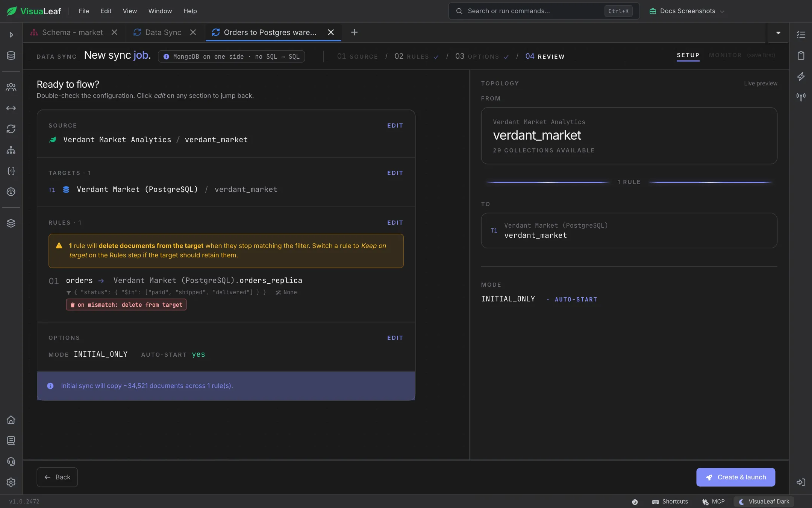This screenshot has width=812, height=508.
Task: Open the database connections sidebar icon
Action: click(x=11, y=56)
